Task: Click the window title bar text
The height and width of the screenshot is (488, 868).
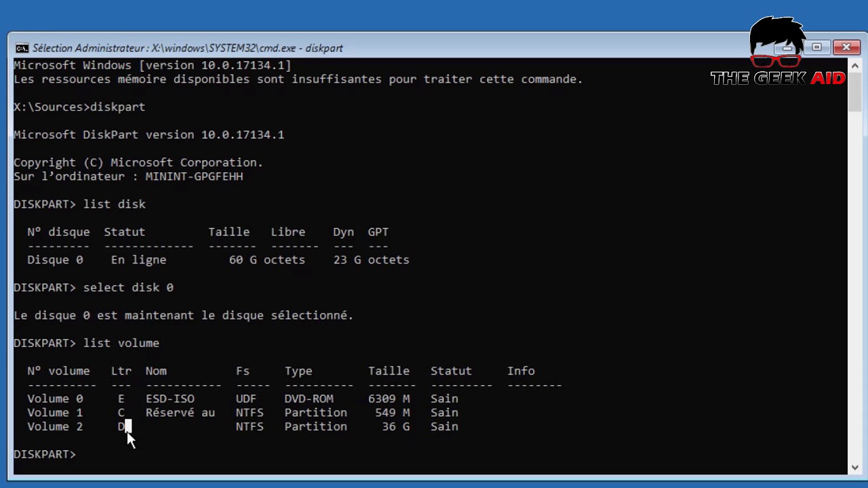Action: [x=187, y=48]
